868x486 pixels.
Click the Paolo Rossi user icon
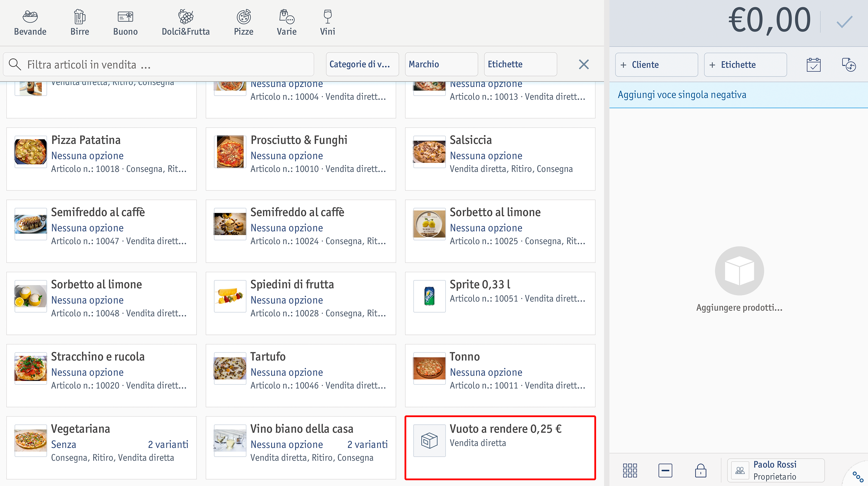[x=740, y=470]
